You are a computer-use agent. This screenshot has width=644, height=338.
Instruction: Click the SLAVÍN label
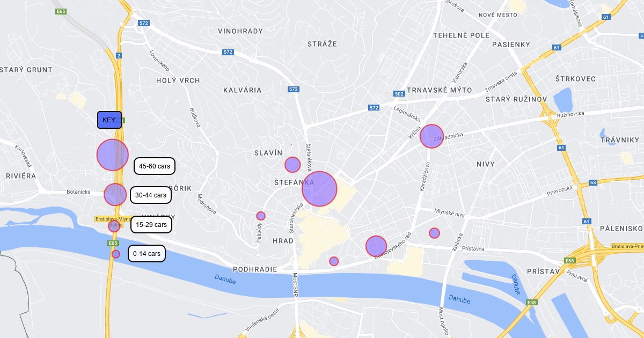click(x=268, y=153)
